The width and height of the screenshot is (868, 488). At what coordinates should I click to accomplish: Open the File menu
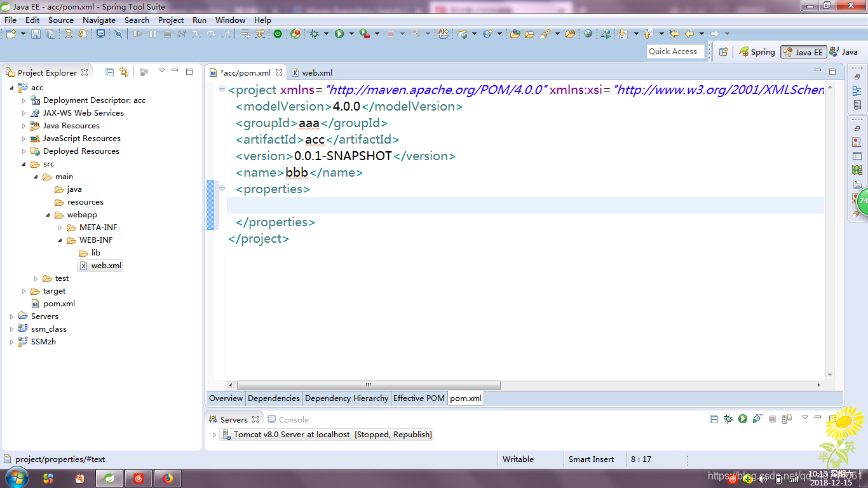pyautogui.click(x=10, y=20)
